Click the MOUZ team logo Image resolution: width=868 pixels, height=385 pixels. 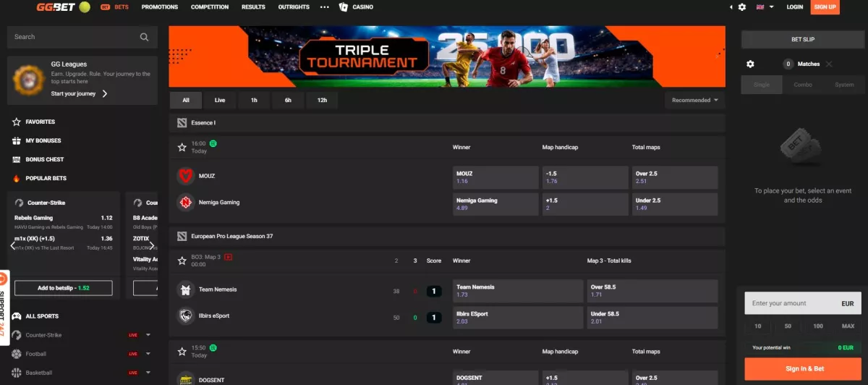tap(186, 176)
